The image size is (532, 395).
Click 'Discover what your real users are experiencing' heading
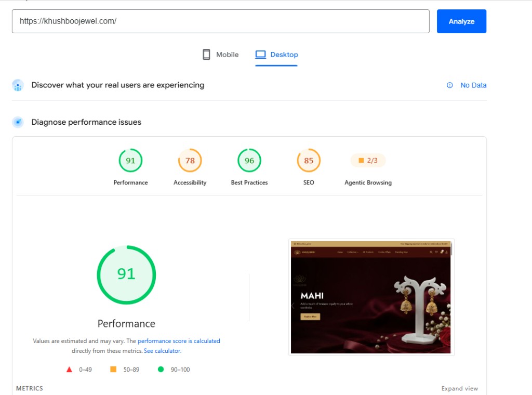(x=118, y=85)
